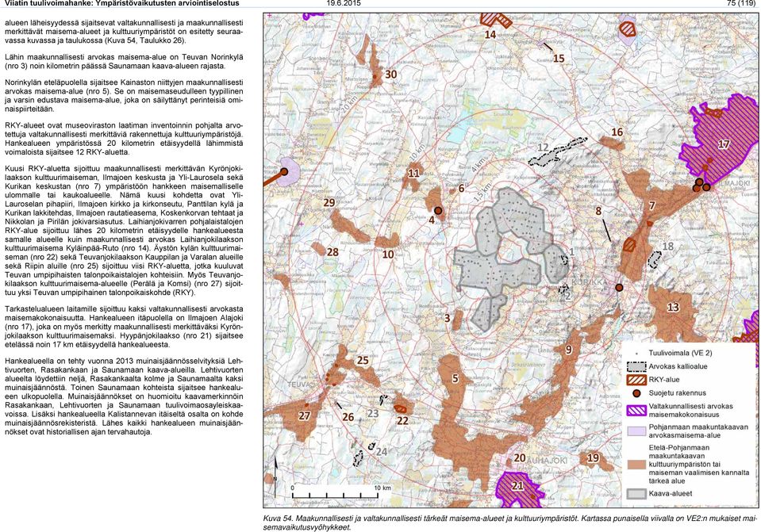This screenshot has height=532, width=761.
Task: Click the protected building marker below the KURIKKA label
Action: tap(619, 288)
